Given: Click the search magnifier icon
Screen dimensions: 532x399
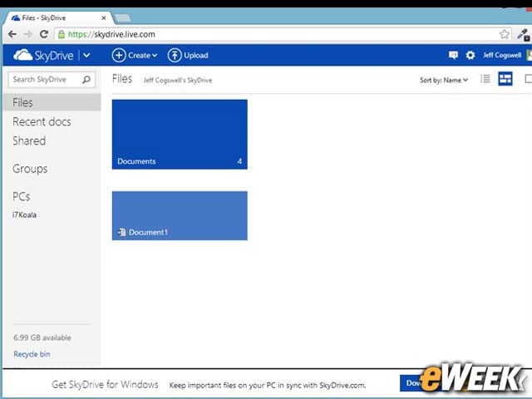Looking at the screenshot, I should click(x=86, y=80).
